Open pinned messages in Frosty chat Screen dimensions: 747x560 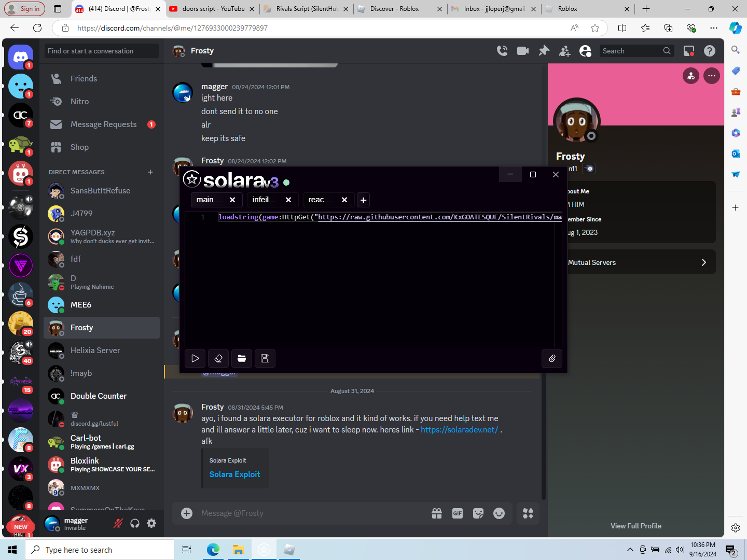(544, 51)
